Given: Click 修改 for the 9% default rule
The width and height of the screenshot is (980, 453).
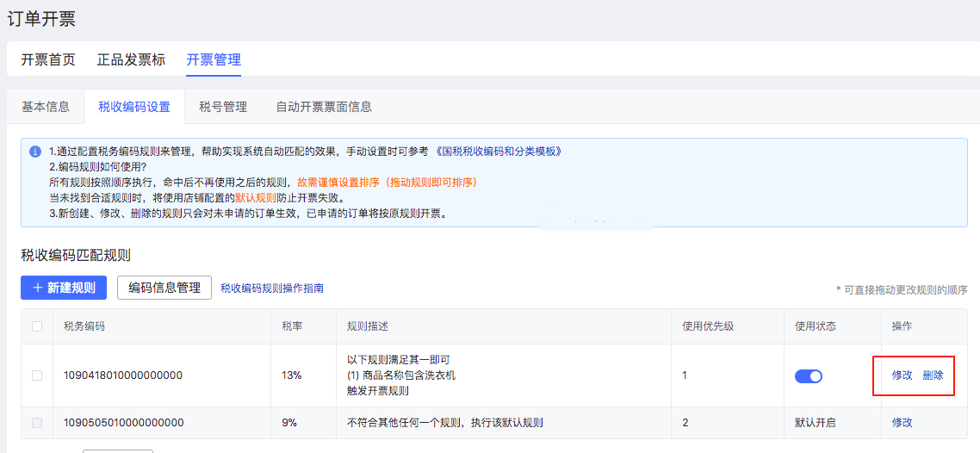Looking at the screenshot, I should 902,423.
